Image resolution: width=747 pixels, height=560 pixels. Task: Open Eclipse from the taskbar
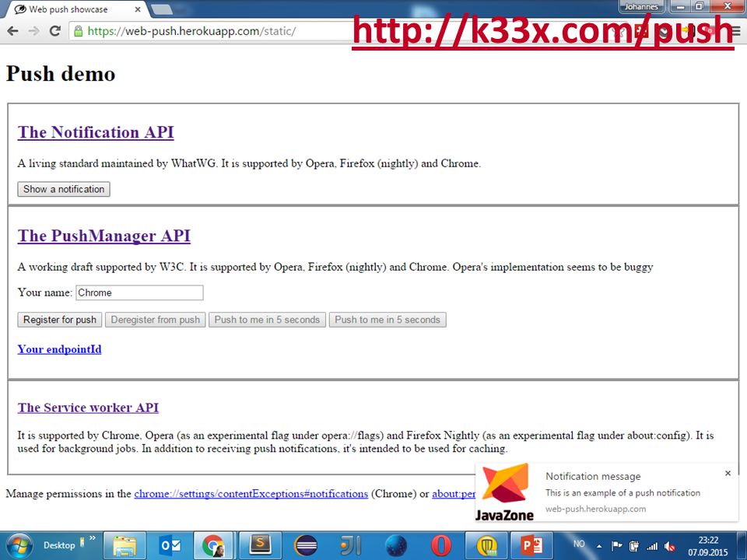(305, 546)
